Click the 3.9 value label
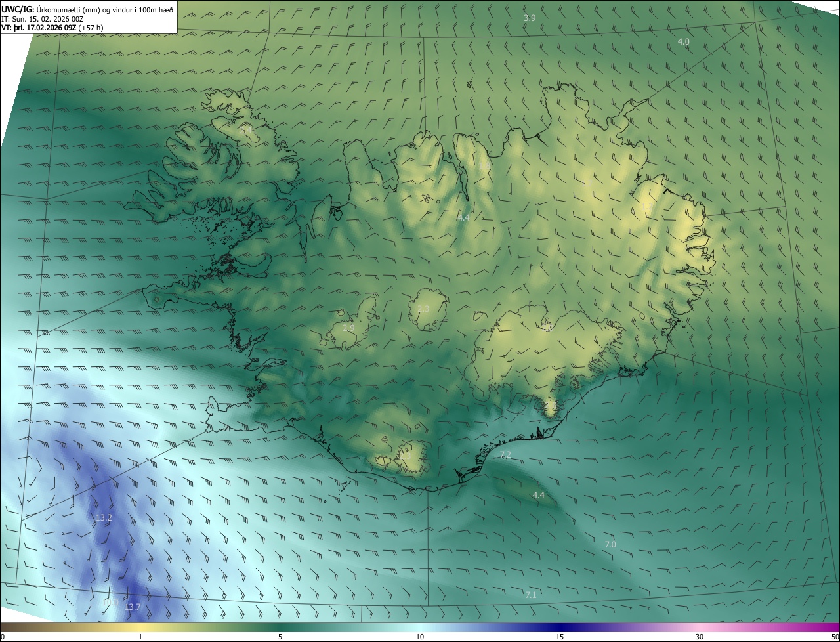 coord(530,18)
